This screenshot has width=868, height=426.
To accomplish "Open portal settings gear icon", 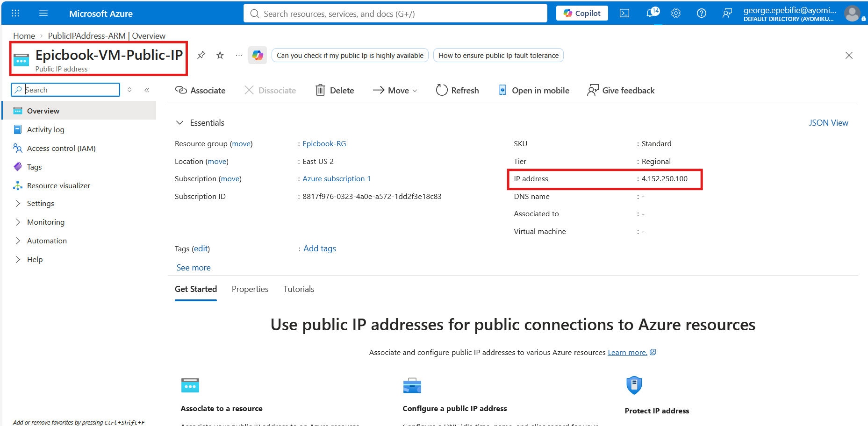I will [676, 14].
